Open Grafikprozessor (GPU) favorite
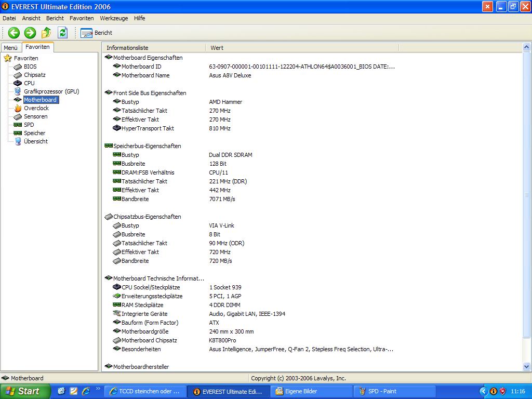 pyautogui.click(x=51, y=91)
